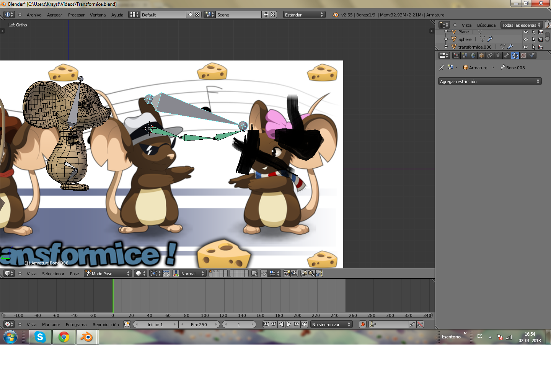Expand the Sphere tree item

coord(446,39)
